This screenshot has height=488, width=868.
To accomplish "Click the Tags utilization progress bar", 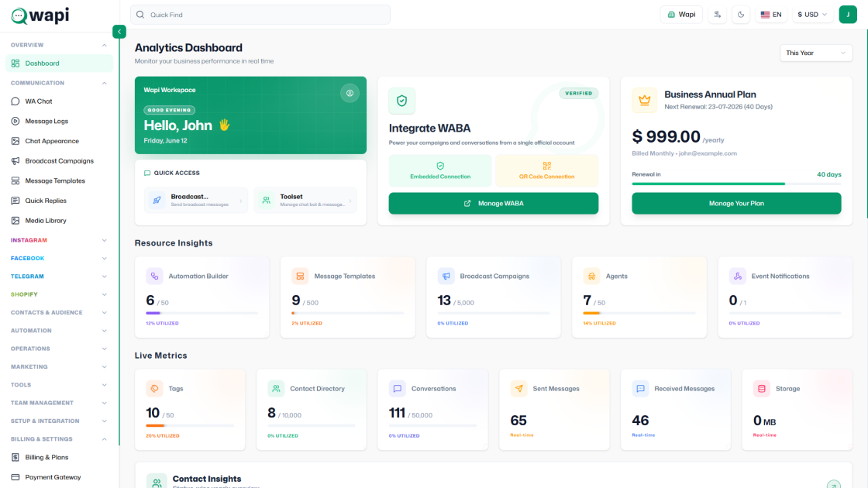I will (x=190, y=425).
